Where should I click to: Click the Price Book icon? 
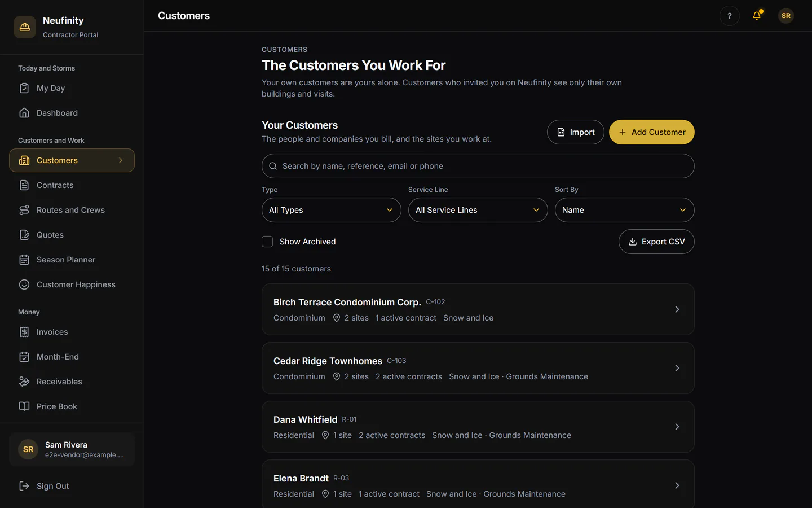coord(24,406)
